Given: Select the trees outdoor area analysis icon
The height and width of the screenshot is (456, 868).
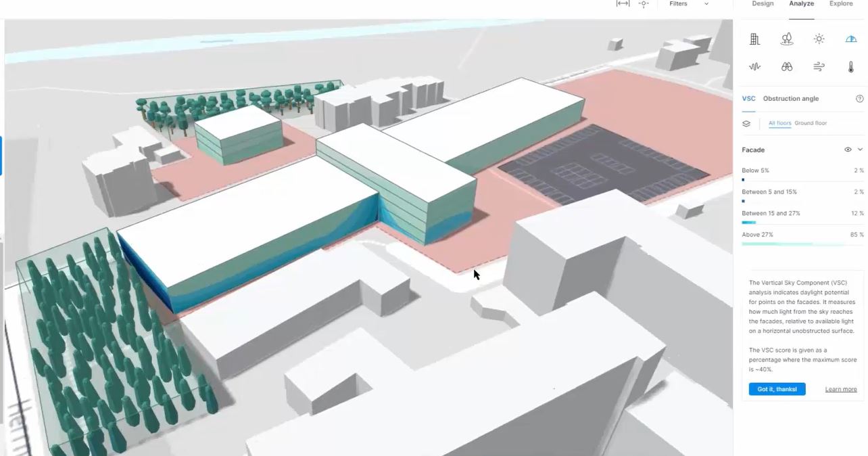Looking at the screenshot, I should (787, 39).
